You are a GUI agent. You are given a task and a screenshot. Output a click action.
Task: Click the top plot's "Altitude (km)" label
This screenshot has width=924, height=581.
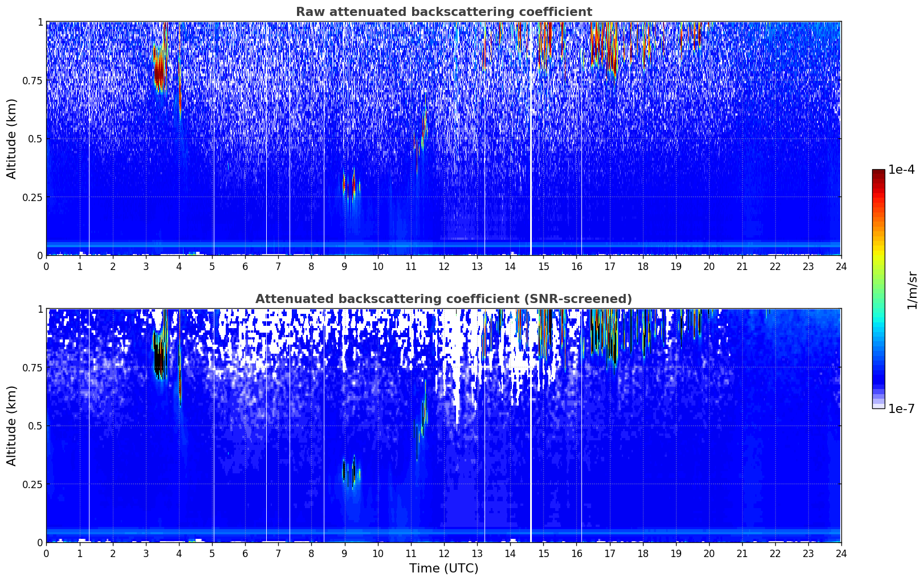click(12, 138)
